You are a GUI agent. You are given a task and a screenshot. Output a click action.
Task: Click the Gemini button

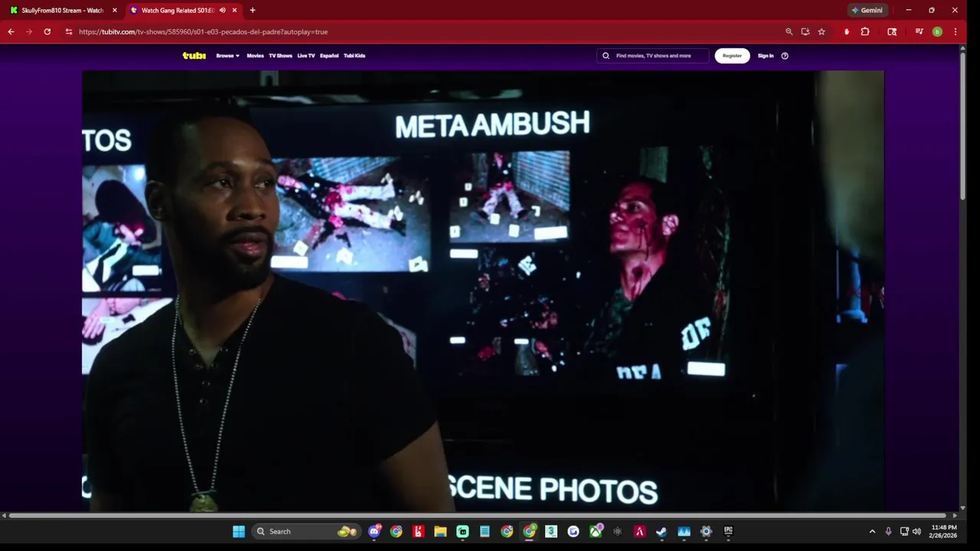click(867, 10)
